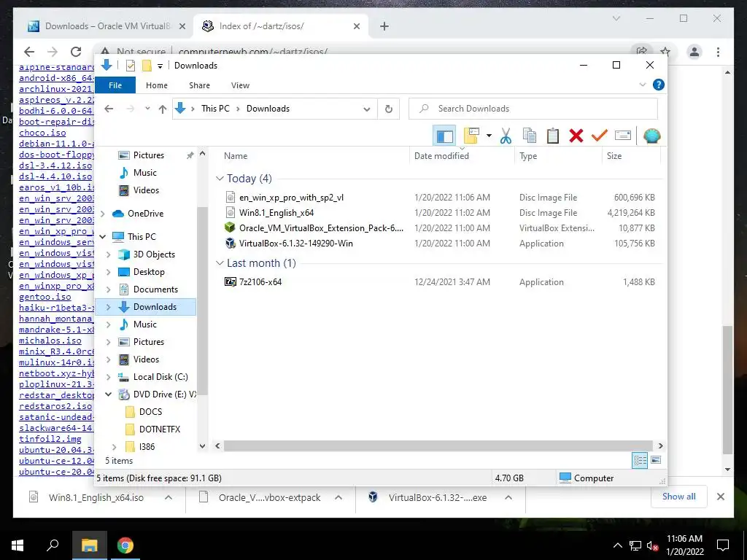This screenshot has height=560, width=747.
Task: Open Windows Start menu
Action: coord(18,545)
